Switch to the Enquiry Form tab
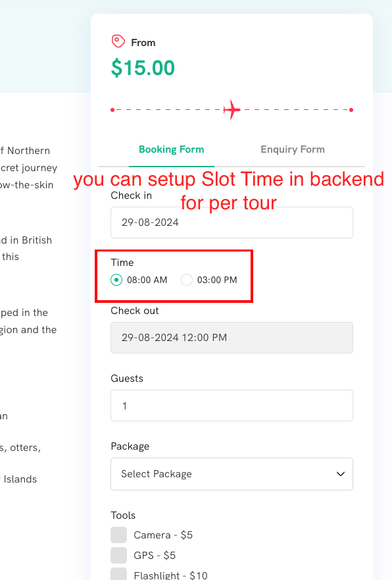The height and width of the screenshot is (580, 392). tap(293, 149)
